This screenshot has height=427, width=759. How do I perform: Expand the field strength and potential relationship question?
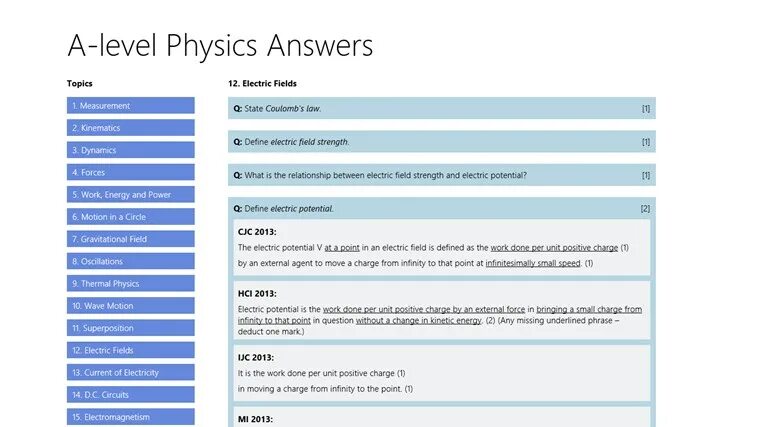tap(441, 175)
